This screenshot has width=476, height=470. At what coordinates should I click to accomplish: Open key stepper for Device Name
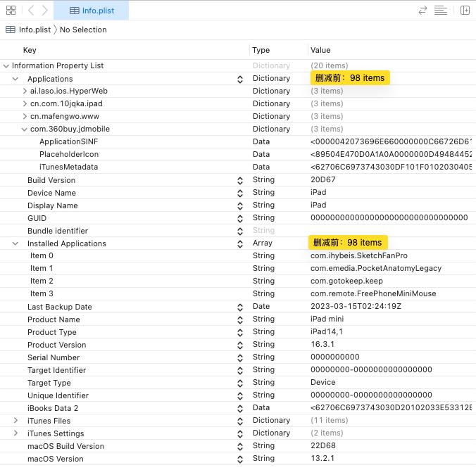(240, 193)
